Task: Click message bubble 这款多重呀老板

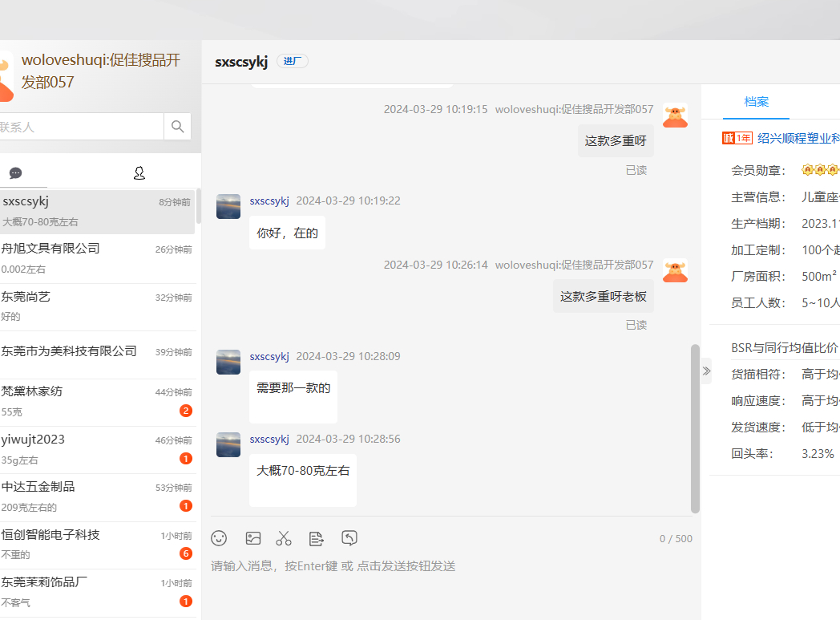Action: pos(604,296)
